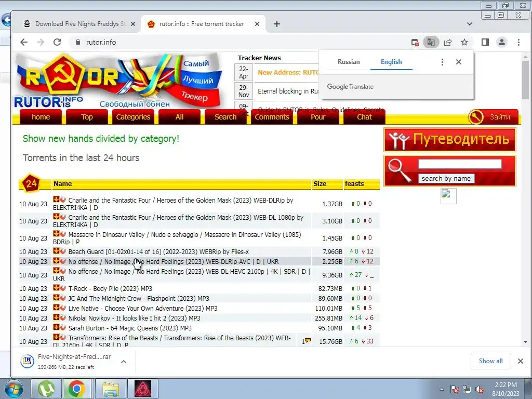The image size is (532, 399).
Task: Close the downloads bar
Action: (x=521, y=361)
